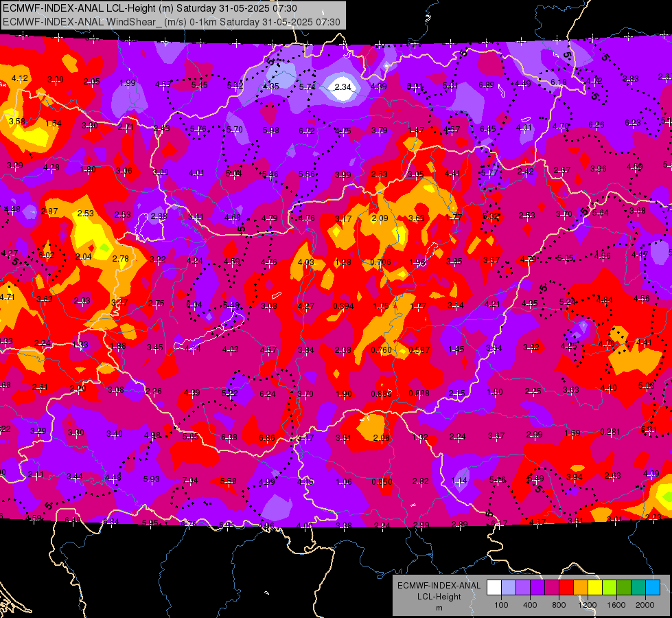Viewport: 672px width, 618px height.
Task: Click the wind shear value 4.12
Action: click(19, 78)
